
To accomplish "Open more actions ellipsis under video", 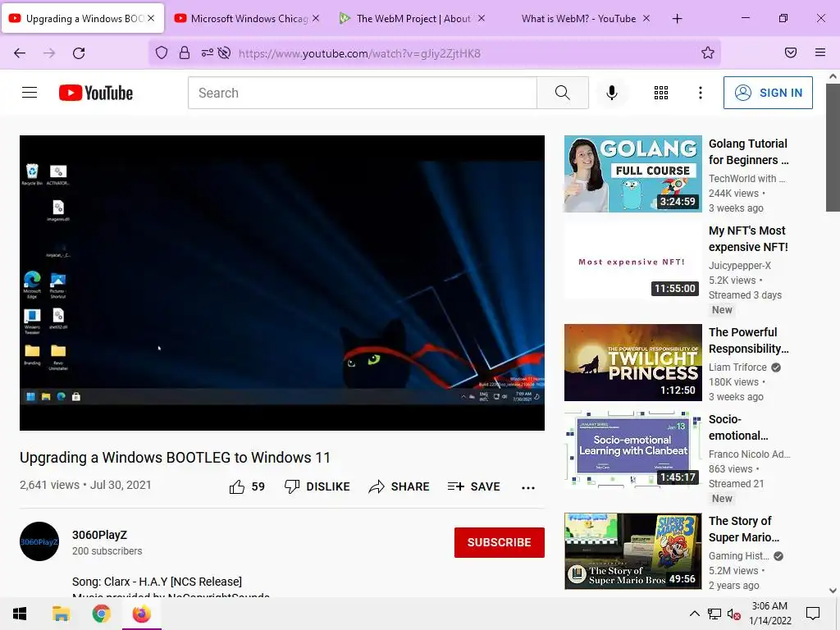I will click(x=528, y=487).
